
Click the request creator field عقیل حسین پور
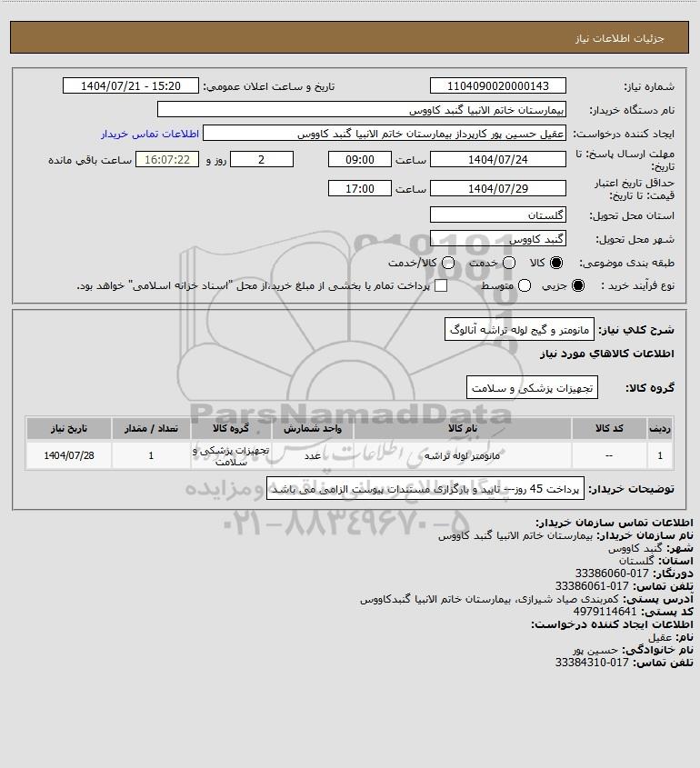tap(384, 134)
